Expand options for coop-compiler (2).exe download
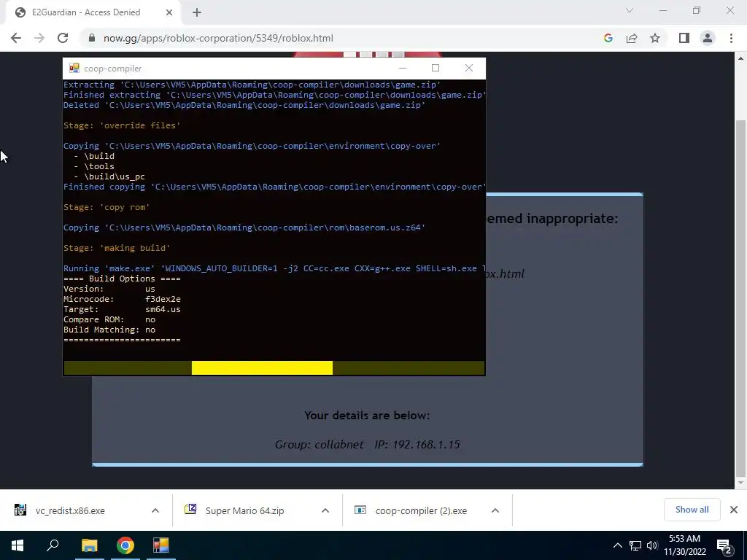This screenshot has height=560, width=747. pyautogui.click(x=495, y=510)
